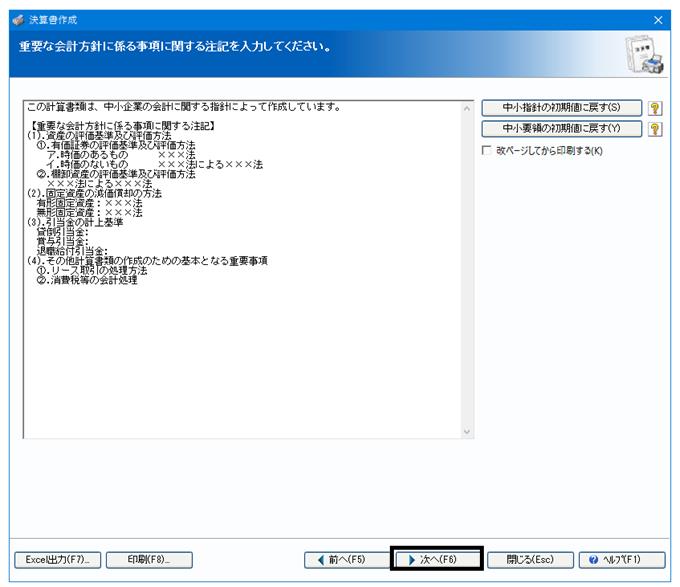Viewport: 680px width, 587px height.
Task: Place cursor after 貸倒引当金: line
Action: coord(90,232)
